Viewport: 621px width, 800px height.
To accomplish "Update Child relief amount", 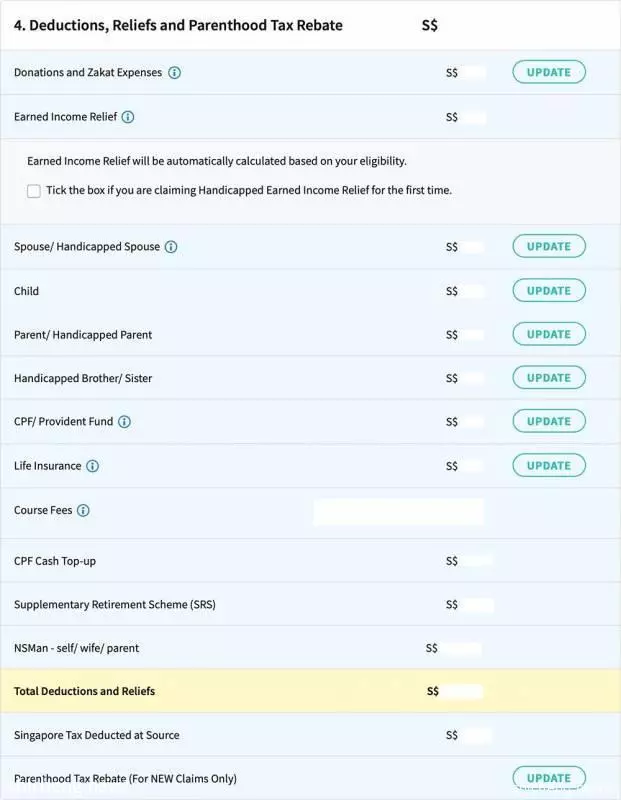I will [549, 290].
